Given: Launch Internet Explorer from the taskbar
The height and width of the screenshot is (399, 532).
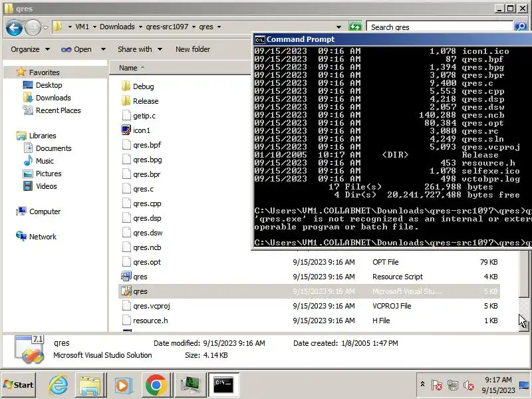Looking at the screenshot, I should click(x=59, y=385).
